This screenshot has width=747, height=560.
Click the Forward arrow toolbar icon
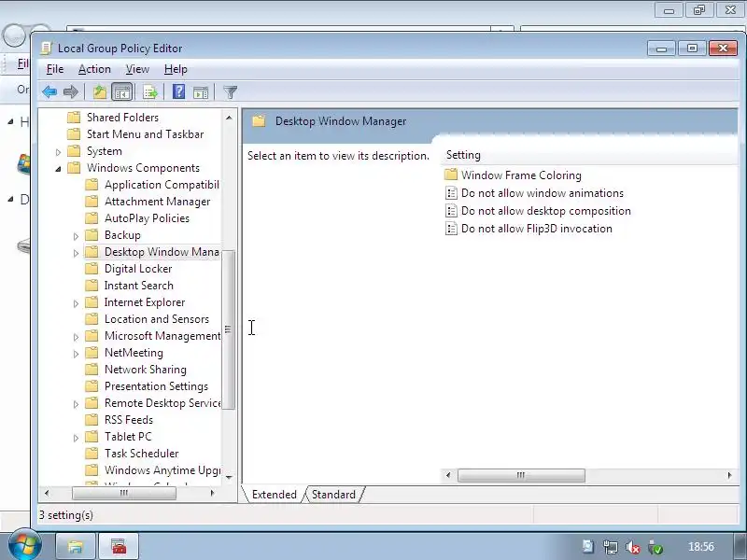pyautogui.click(x=71, y=91)
